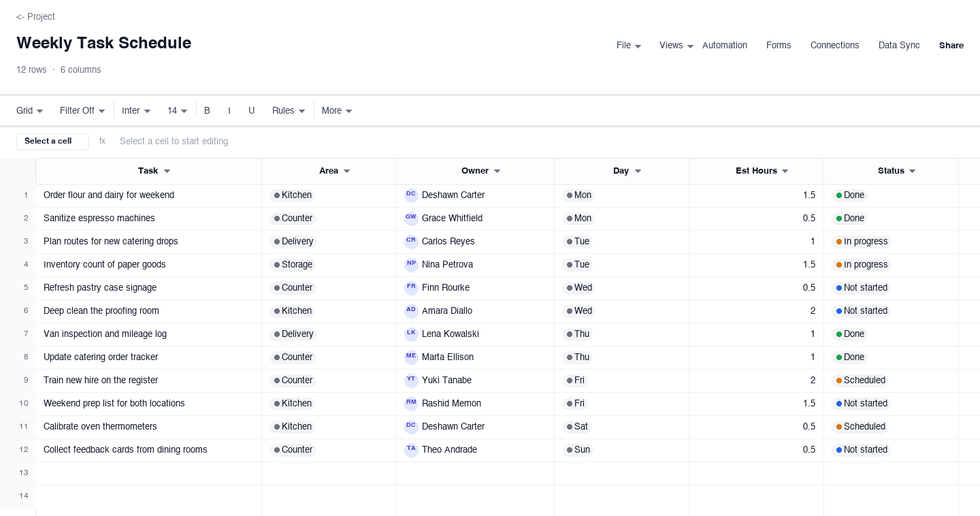Select 'Van inspection and mileage log' cell
The width and height of the screenshot is (980, 516).
(148, 334)
